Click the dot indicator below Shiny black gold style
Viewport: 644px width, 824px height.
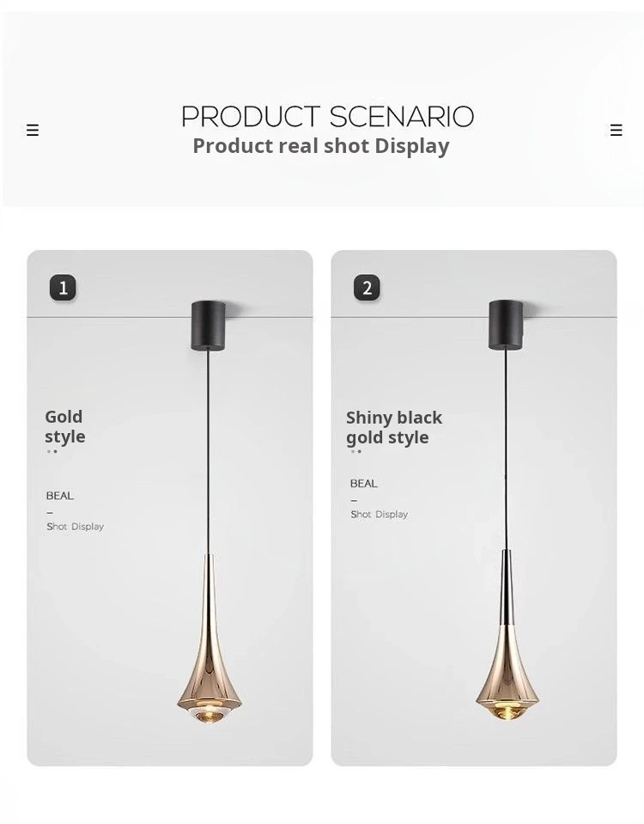coord(356,451)
